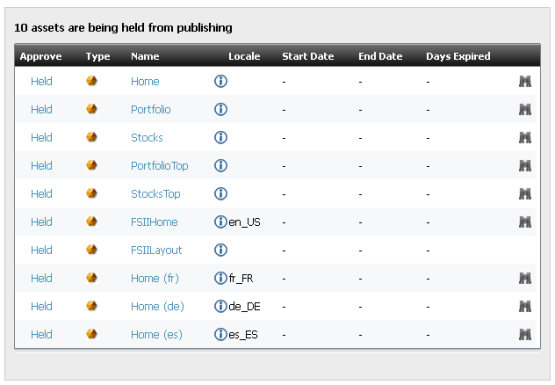
Task: Open the Portfolio asset link
Action: [x=151, y=109]
